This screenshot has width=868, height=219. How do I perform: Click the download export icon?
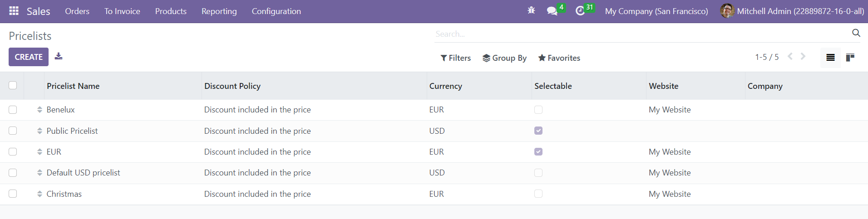point(58,56)
